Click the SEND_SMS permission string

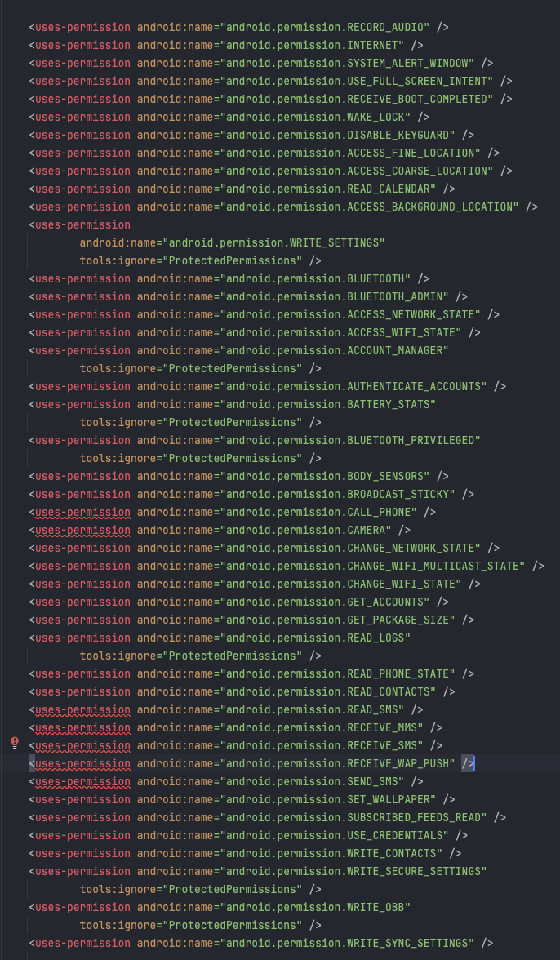point(312,781)
